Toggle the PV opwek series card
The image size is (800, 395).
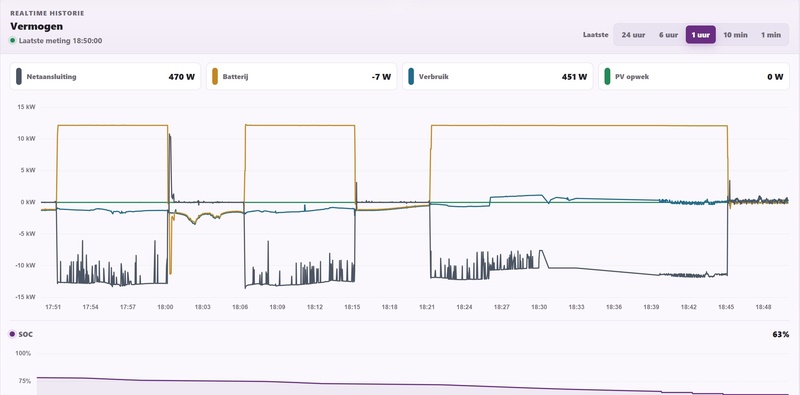pyautogui.click(x=694, y=77)
